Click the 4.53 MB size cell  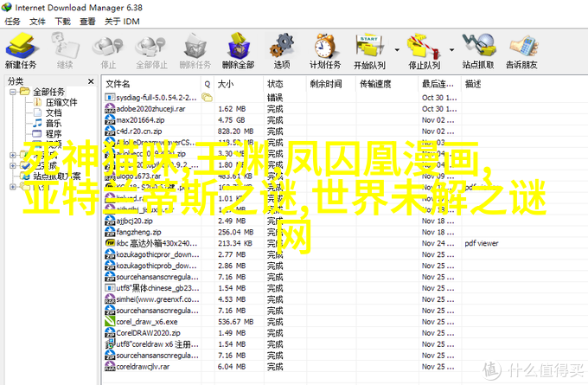pos(232,299)
